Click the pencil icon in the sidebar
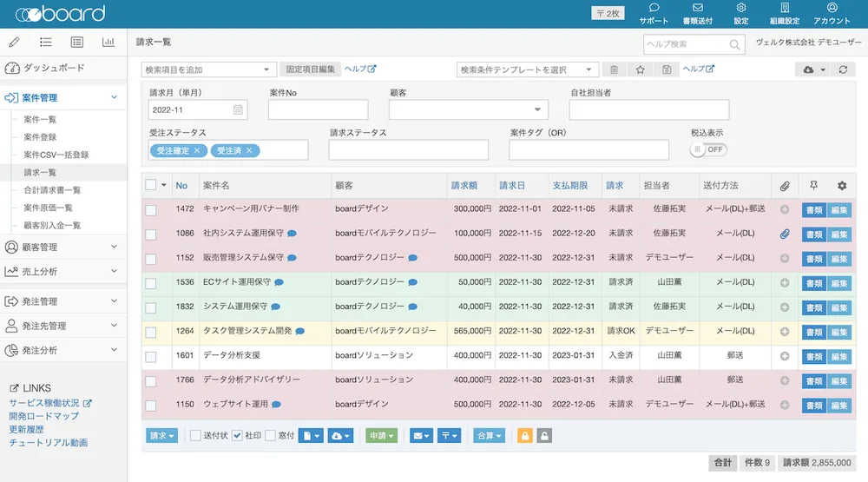 [14, 42]
